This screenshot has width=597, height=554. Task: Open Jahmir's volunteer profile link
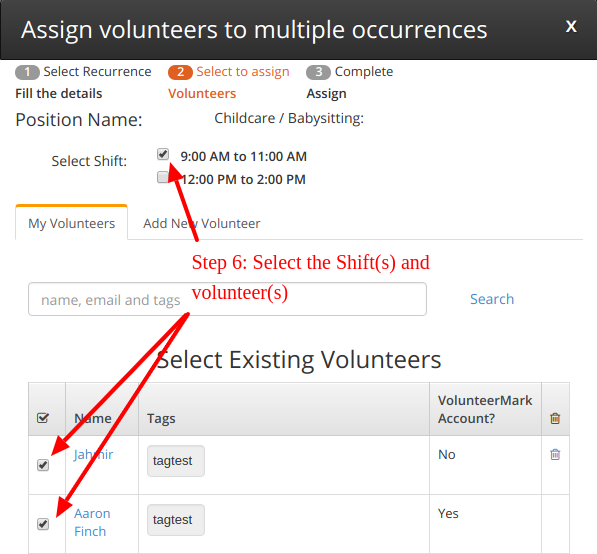coord(93,454)
